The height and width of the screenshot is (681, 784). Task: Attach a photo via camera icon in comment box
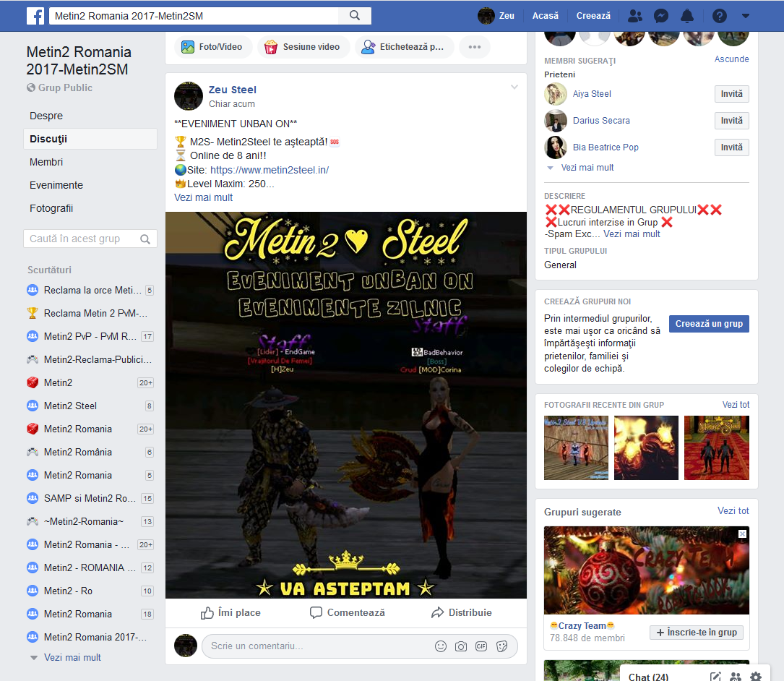460,646
